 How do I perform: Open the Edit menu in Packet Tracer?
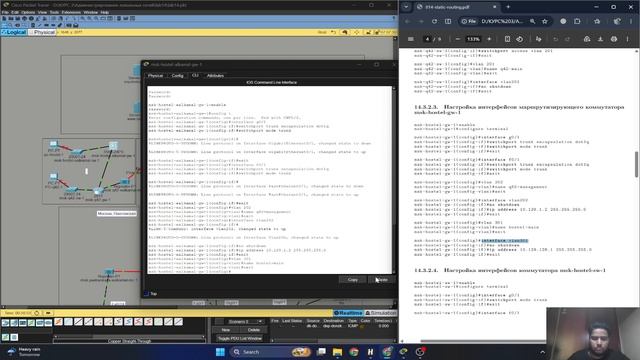pos(15,12)
